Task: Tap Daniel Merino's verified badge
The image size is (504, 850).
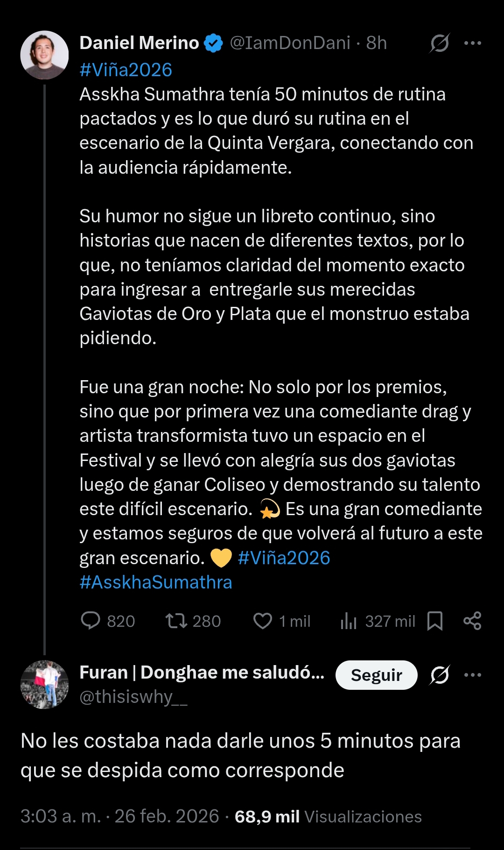Action: (214, 43)
